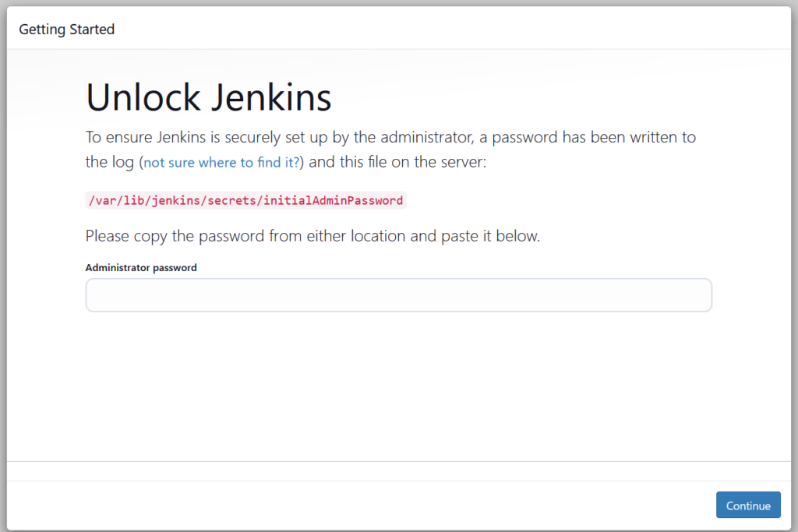Click the Administrator password label

141,267
